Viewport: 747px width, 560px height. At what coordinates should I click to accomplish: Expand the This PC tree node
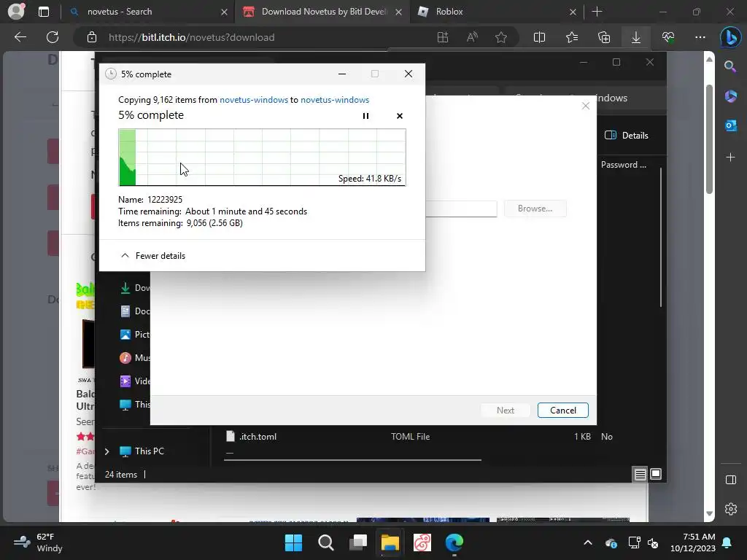(107, 451)
